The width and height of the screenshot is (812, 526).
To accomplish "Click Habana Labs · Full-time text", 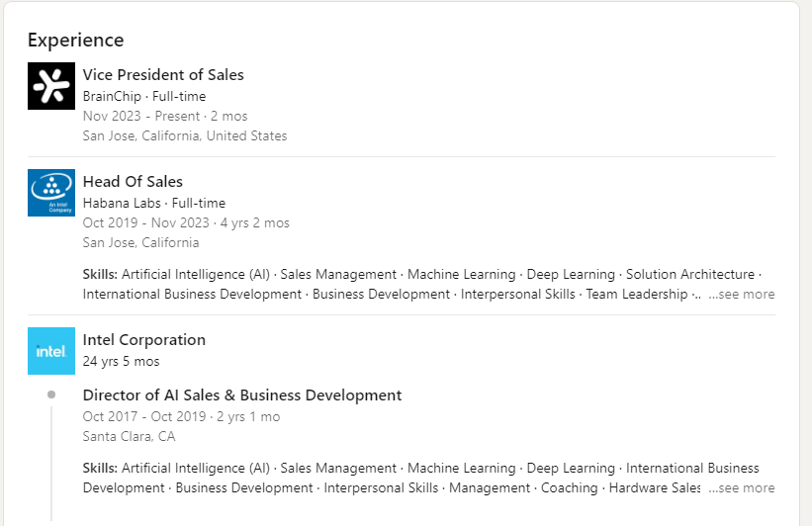I will (154, 203).
